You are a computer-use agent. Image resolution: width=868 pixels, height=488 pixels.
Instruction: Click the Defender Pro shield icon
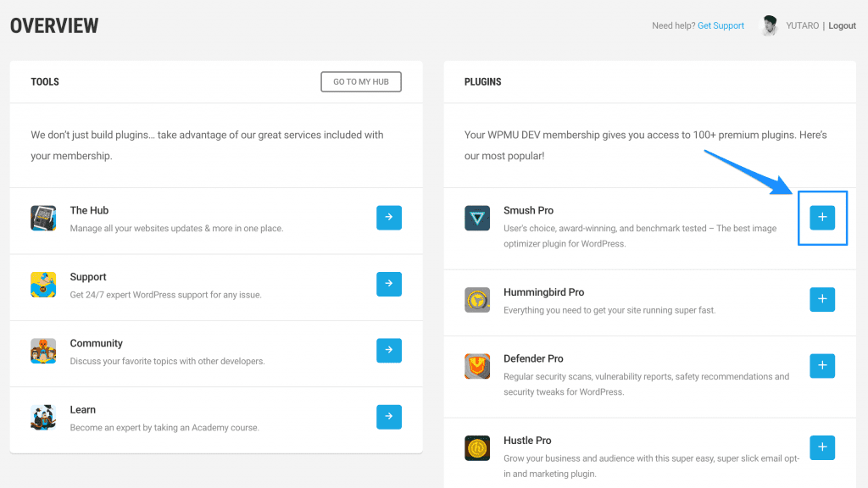(x=477, y=366)
